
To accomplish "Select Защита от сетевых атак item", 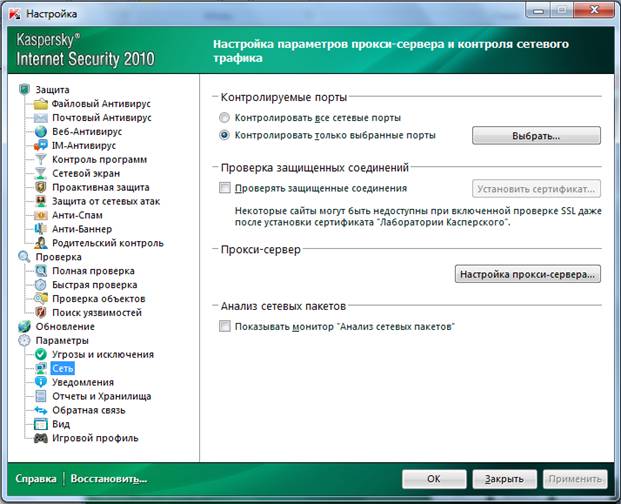I will [106, 201].
